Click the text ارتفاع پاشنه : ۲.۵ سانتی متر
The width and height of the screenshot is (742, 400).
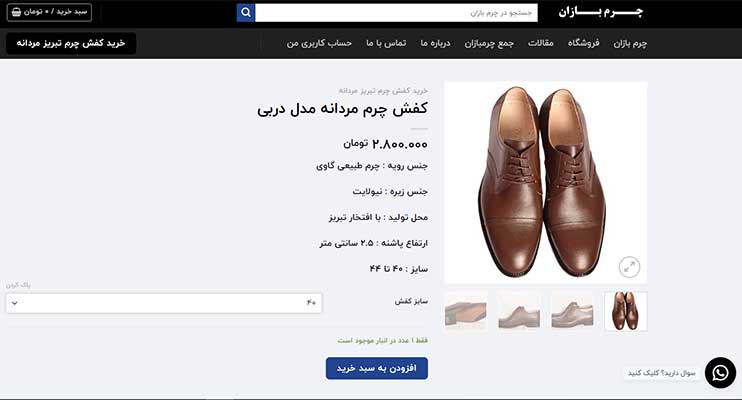coord(373,243)
